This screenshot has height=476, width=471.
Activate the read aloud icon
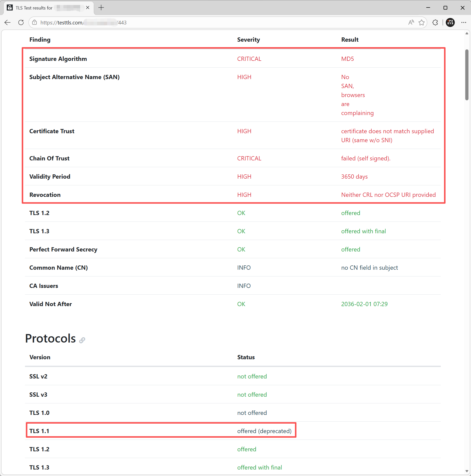(411, 22)
